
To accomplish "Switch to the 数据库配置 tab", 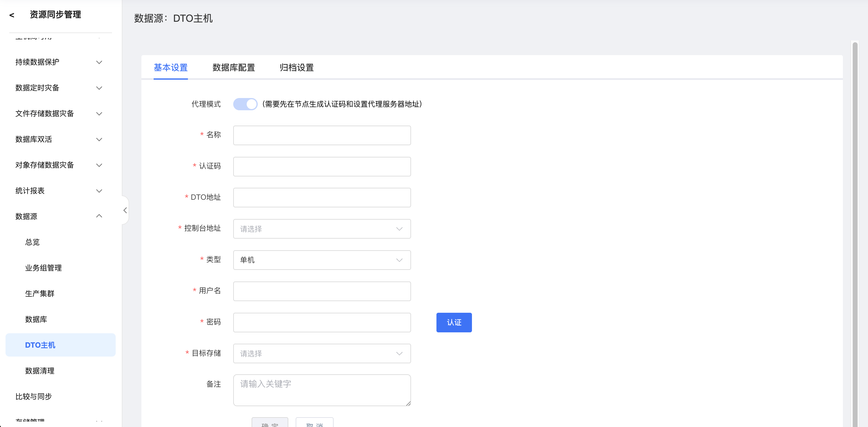I will coord(234,68).
